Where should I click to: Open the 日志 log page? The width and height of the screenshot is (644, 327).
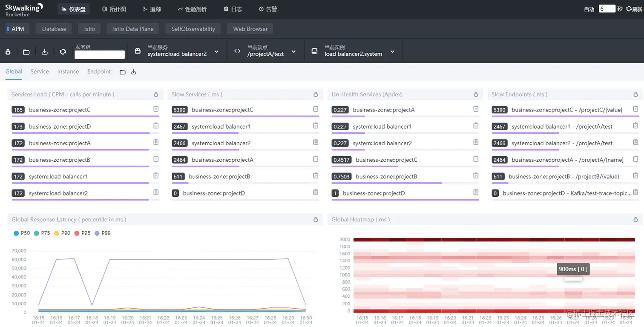(x=233, y=9)
